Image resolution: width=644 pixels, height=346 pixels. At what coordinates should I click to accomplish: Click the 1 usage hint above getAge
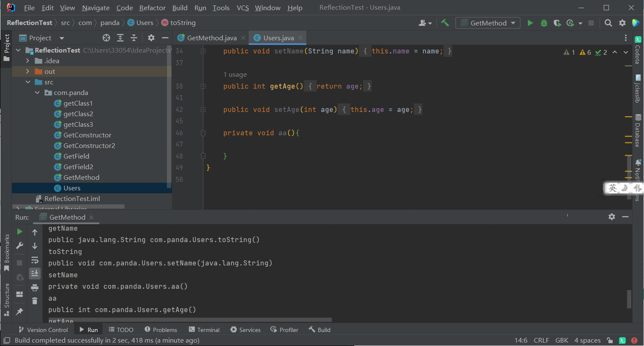click(235, 75)
